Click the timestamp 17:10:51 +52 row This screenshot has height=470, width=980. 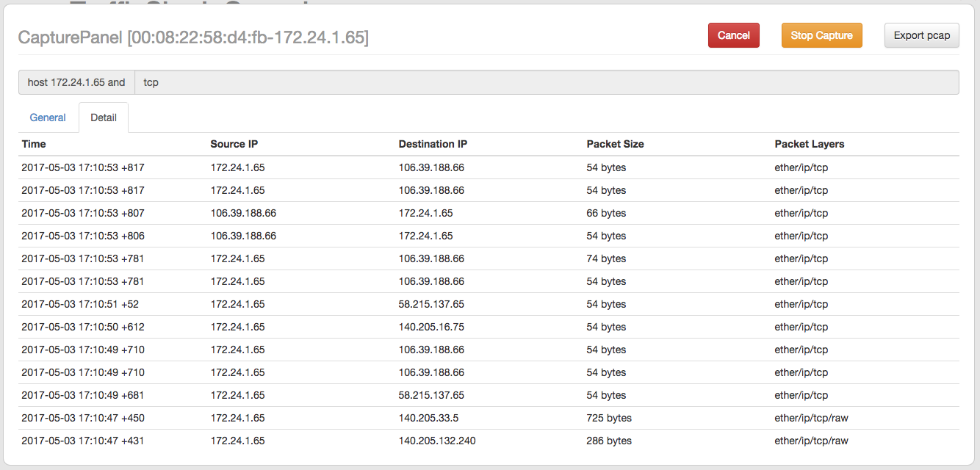tap(80, 304)
